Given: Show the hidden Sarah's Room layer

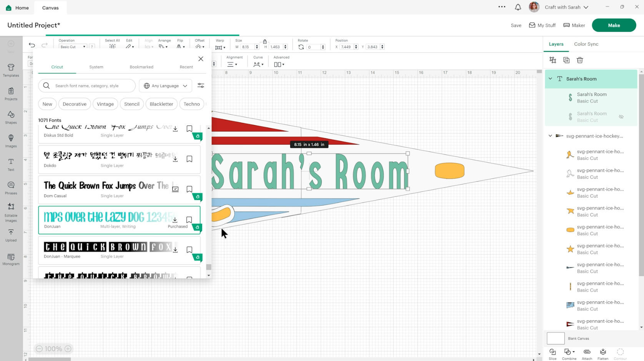Looking at the screenshot, I should point(621,117).
